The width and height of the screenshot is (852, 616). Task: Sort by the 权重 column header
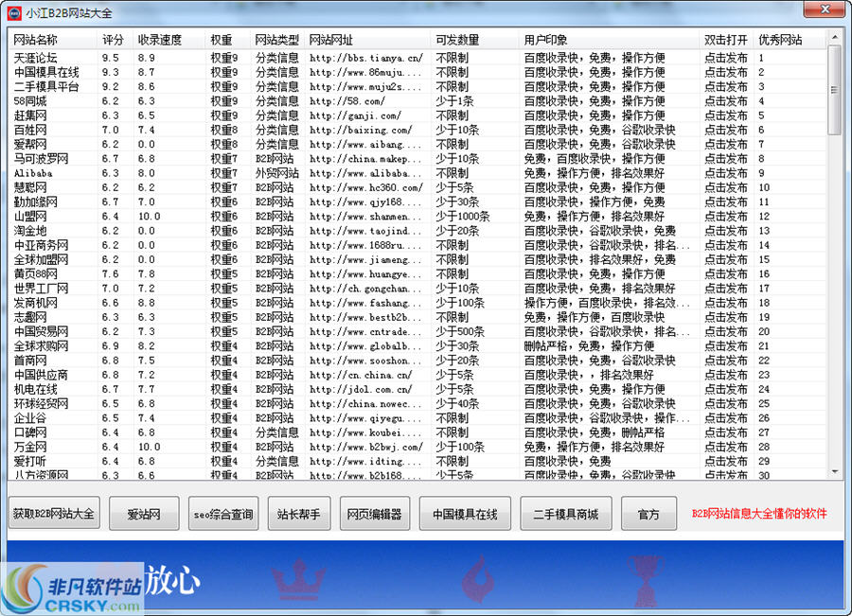coord(228,40)
